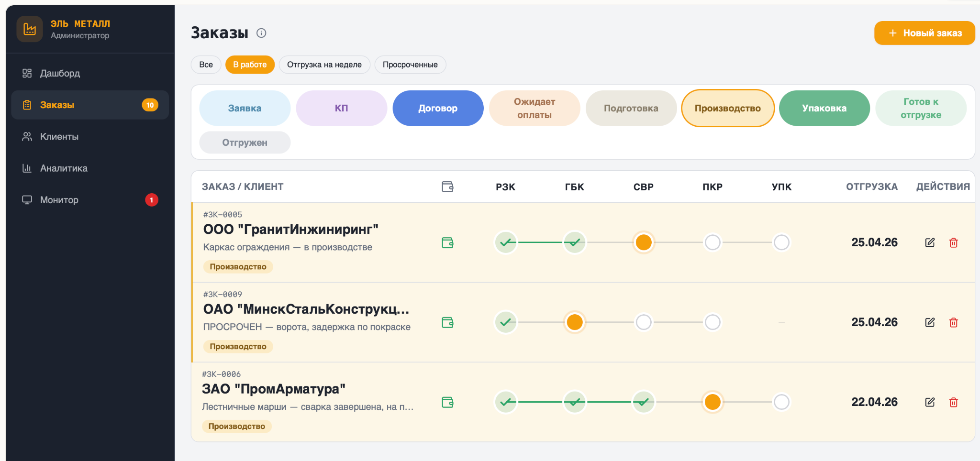Click the info icon next to Заказы title

261,33
